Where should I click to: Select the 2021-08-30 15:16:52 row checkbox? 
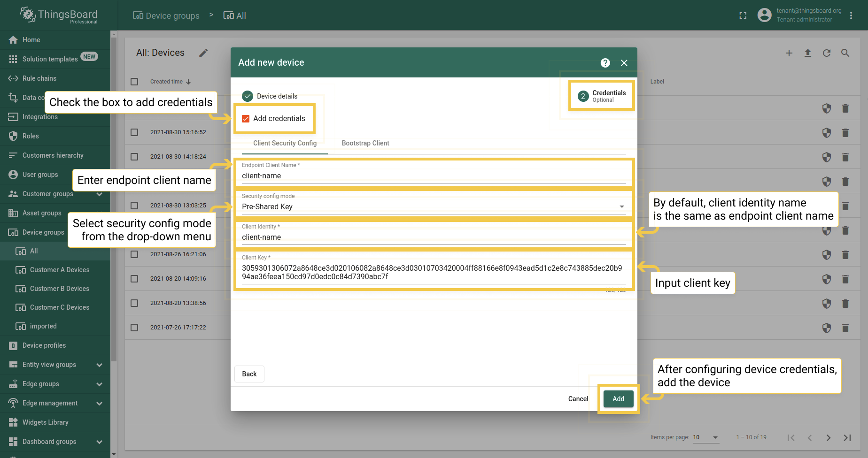(134, 132)
